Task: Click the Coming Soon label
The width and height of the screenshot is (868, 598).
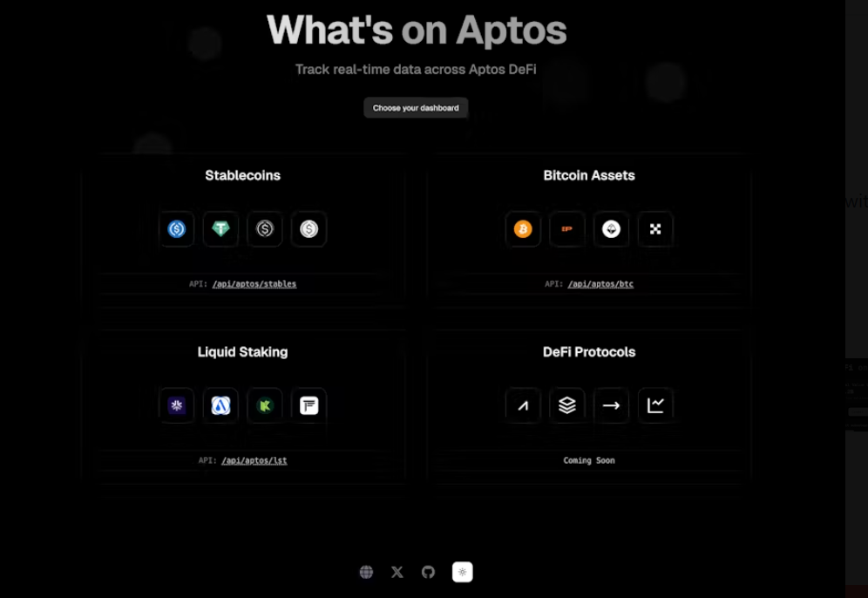Action: click(x=589, y=460)
